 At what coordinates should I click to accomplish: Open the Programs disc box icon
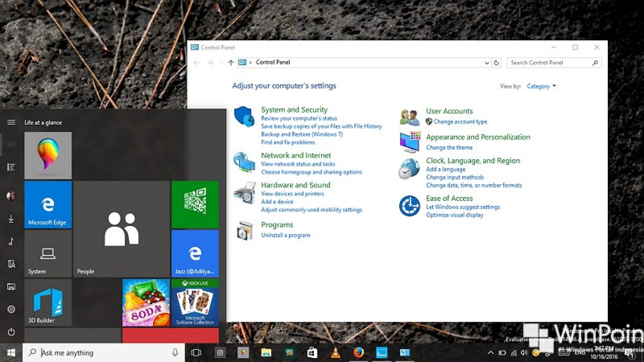245,230
